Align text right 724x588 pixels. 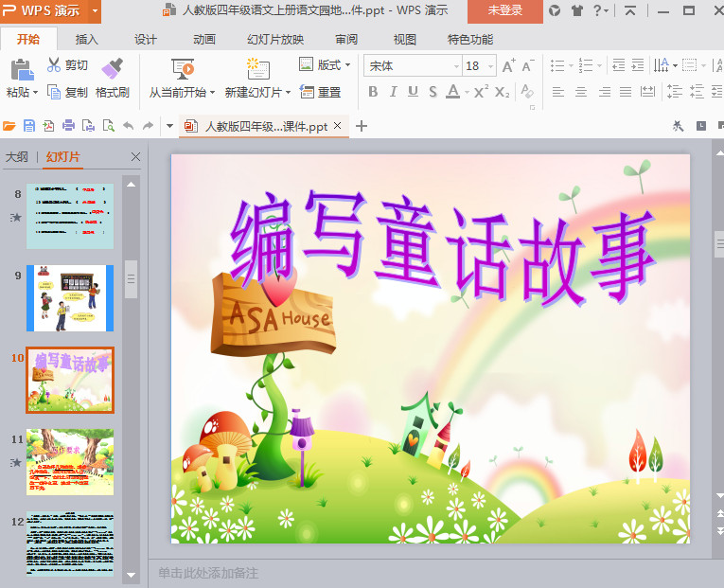pos(604,92)
